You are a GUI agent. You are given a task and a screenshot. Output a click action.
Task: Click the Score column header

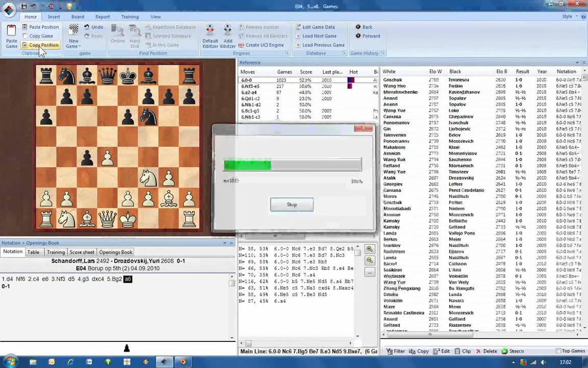306,72
